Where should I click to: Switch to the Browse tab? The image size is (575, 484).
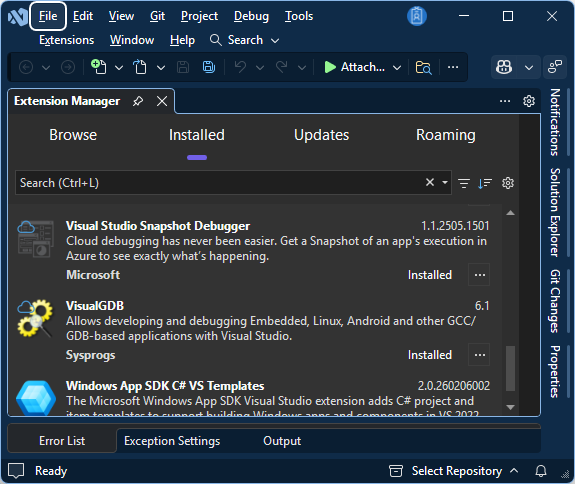coord(73,135)
